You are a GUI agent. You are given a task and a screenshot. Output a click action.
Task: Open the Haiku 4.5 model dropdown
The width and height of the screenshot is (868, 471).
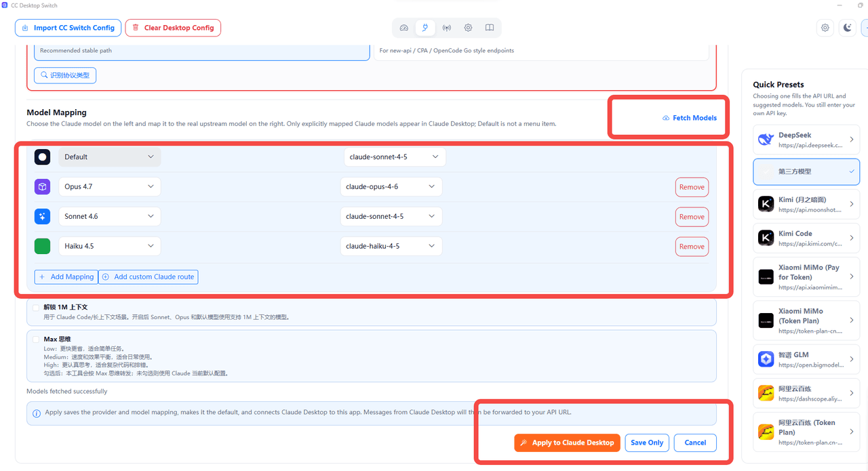coord(110,246)
